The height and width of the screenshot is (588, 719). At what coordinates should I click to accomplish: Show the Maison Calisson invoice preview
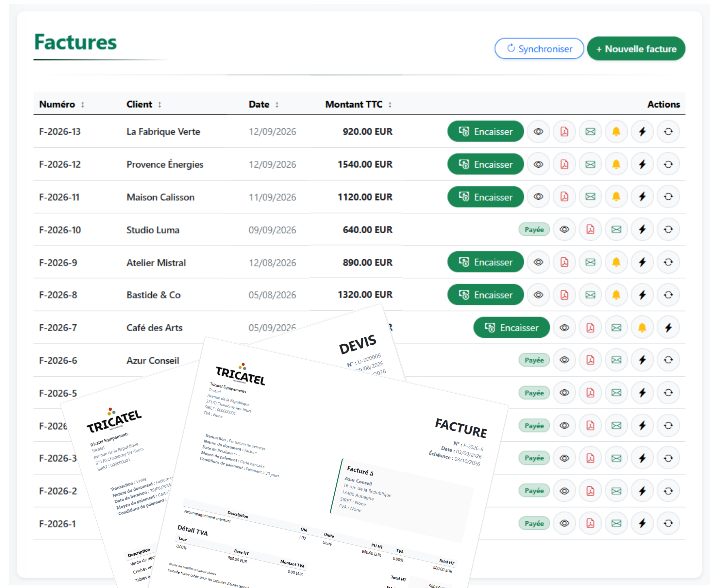click(538, 196)
